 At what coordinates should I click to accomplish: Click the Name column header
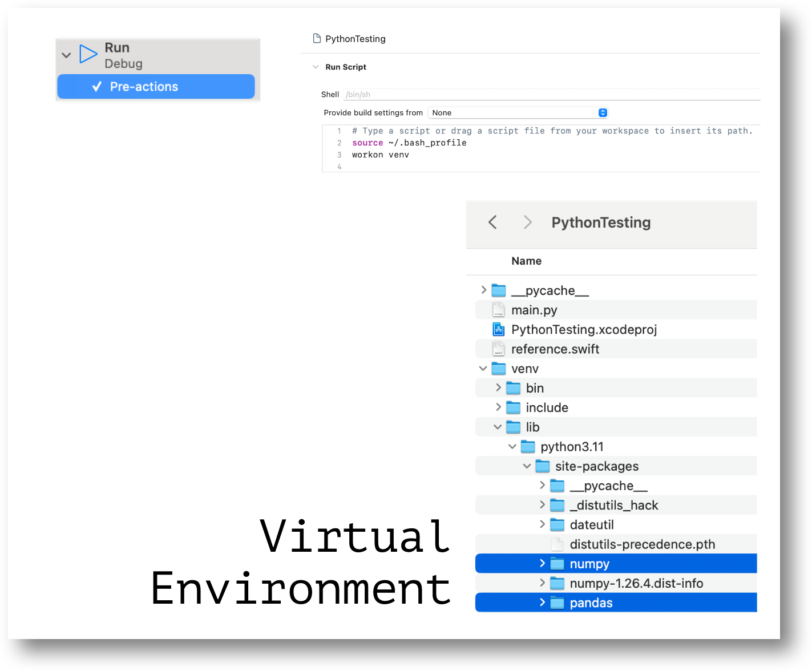(526, 261)
